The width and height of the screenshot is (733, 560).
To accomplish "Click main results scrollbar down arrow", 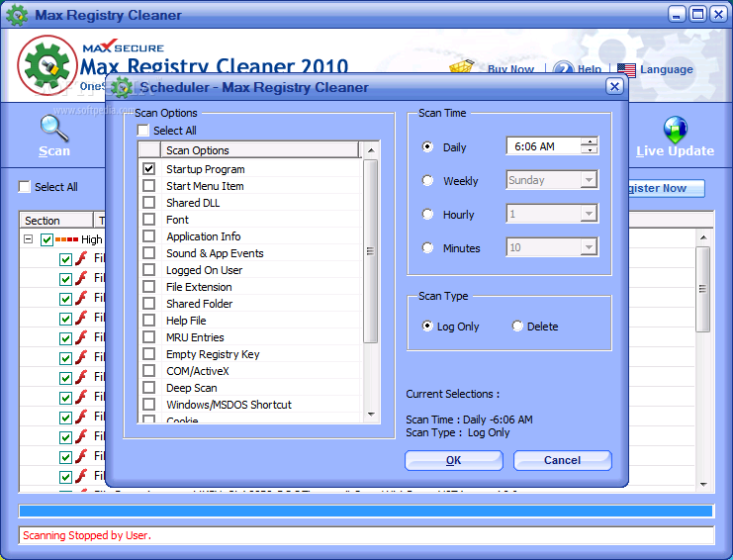I will [703, 485].
